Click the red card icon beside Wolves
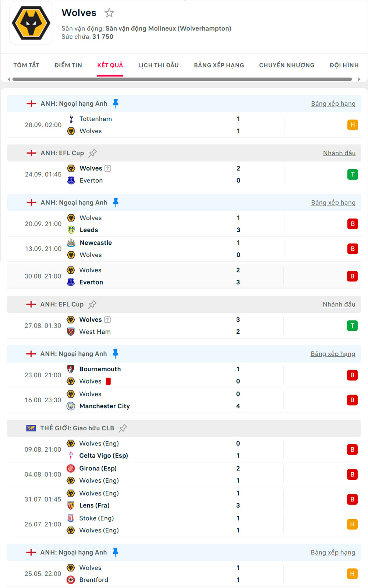The image size is (368, 588). (108, 381)
